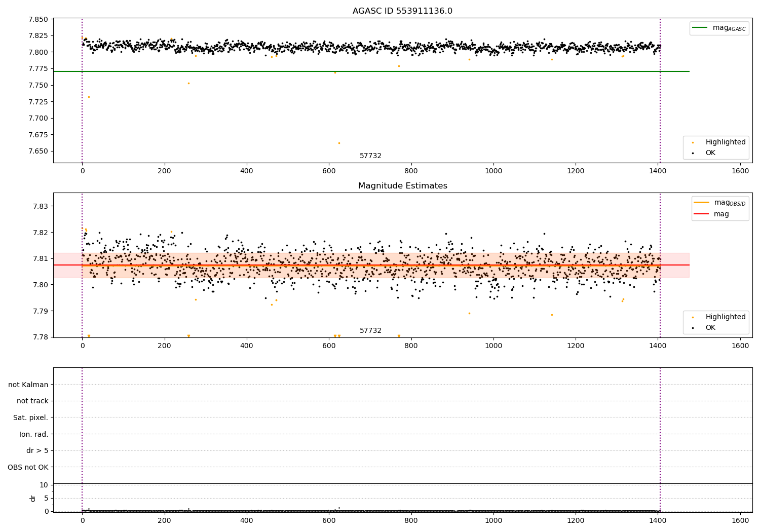Click the title "AGASC ID 553911136.0"
Viewport: 760px width, 532px height.
coord(402,11)
